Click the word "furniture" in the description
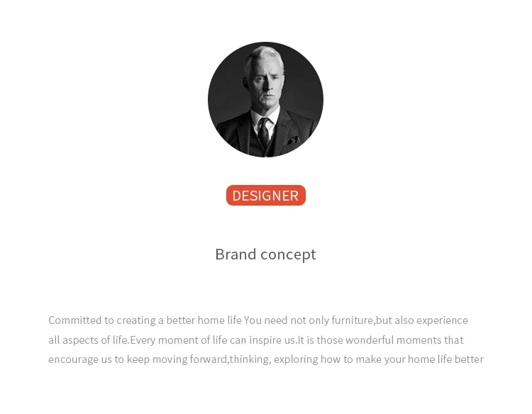 coord(351,320)
